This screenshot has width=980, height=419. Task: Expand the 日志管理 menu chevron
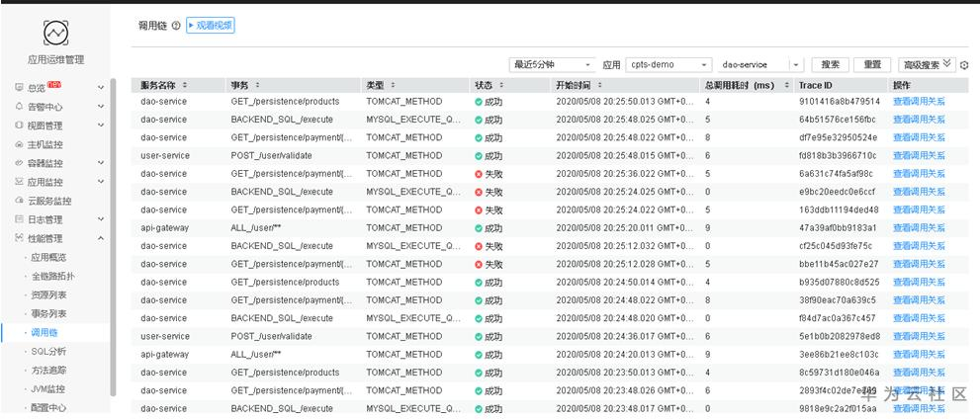pyautogui.click(x=101, y=219)
